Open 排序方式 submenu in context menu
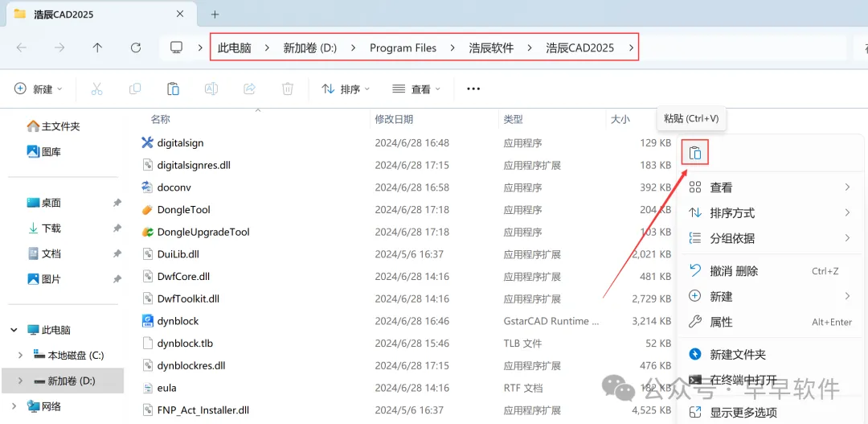This screenshot has height=424, width=868. [x=769, y=213]
